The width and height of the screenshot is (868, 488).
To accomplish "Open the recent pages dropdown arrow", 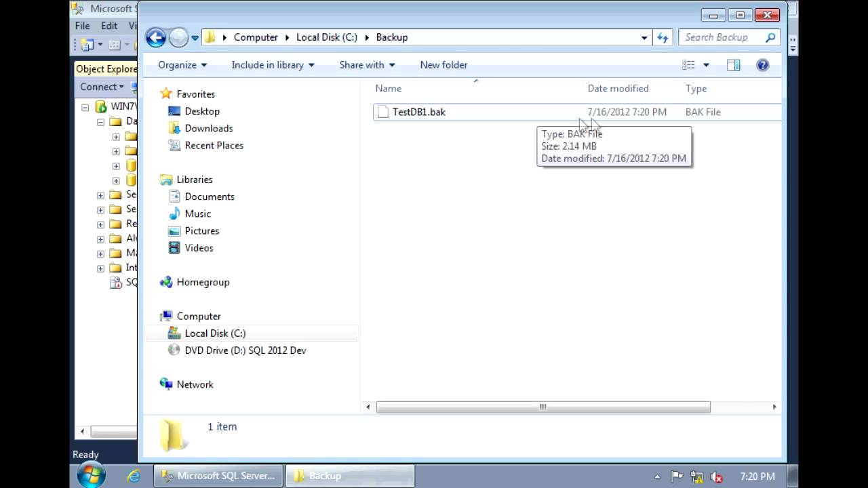I will pyautogui.click(x=195, y=38).
